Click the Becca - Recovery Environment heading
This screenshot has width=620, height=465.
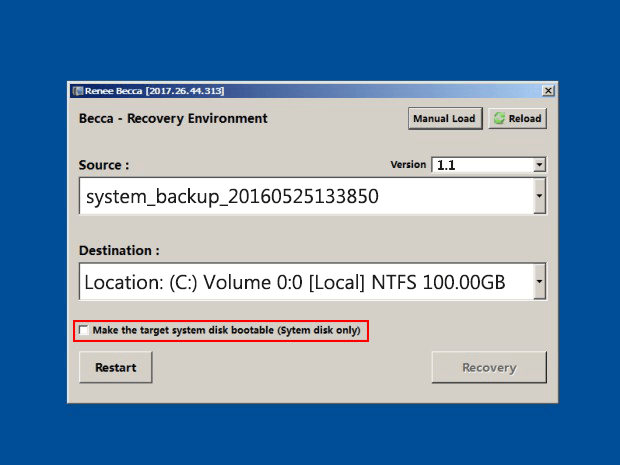click(173, 119)
